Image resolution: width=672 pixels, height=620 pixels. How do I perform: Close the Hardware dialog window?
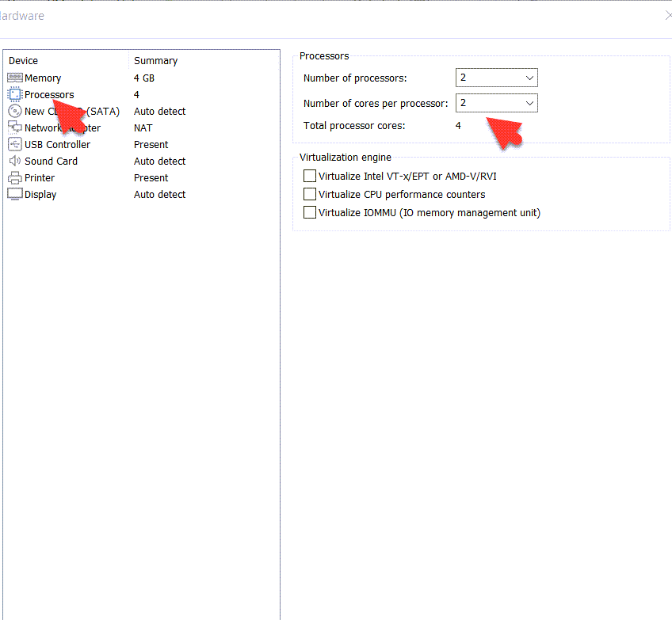click(x=667, y=15)
